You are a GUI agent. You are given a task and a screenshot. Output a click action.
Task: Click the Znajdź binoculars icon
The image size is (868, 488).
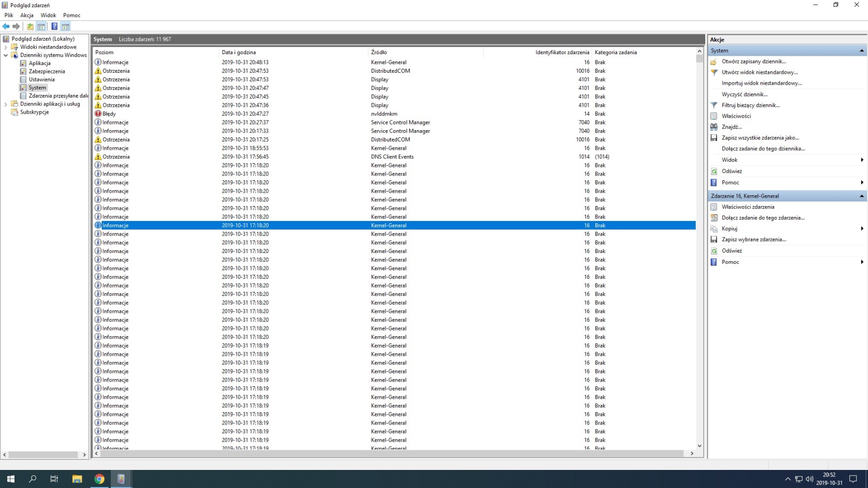(714, 127)
